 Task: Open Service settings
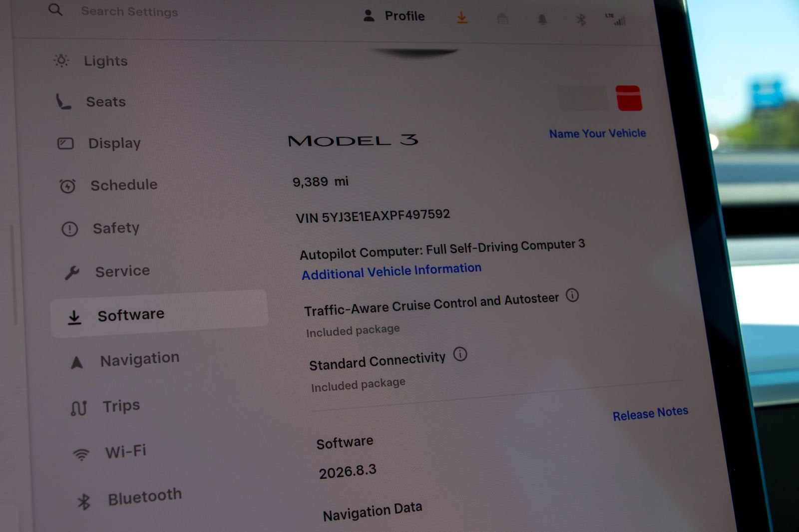pyautogui.click(x=122, y=271)
